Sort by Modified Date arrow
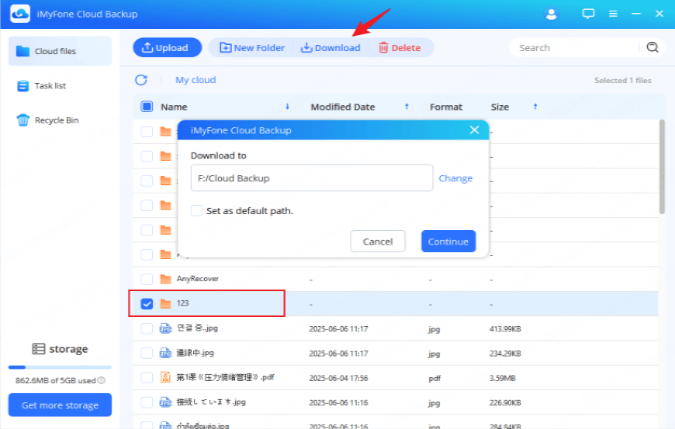675x429 pixels. [406, 106]
